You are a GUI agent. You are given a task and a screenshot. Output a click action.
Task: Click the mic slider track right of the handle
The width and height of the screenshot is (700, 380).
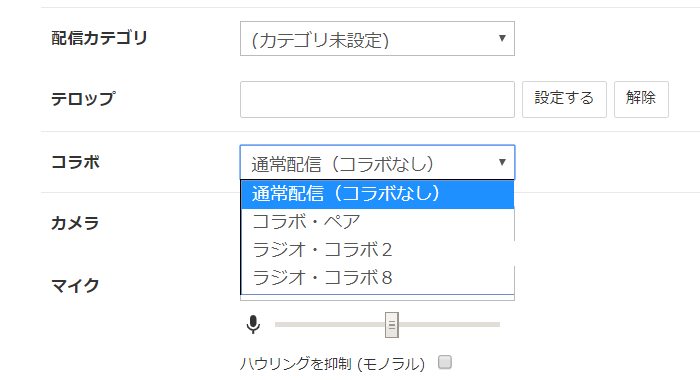[x=449, y=325]
